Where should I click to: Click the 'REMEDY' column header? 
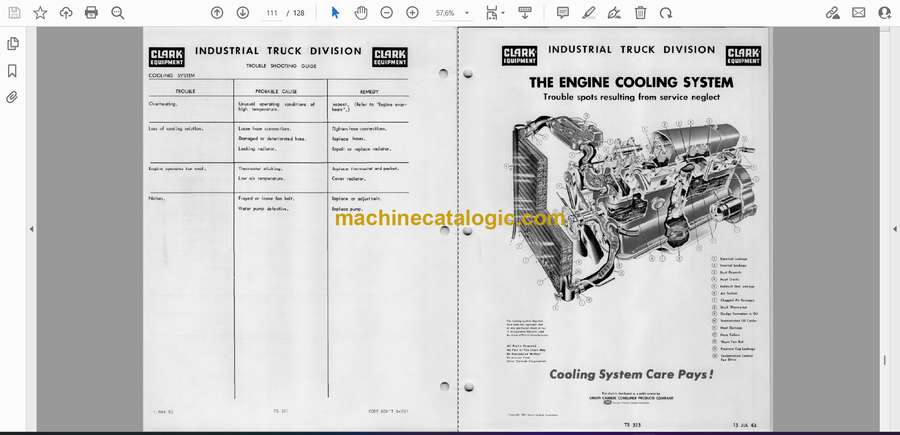(369, 91)
